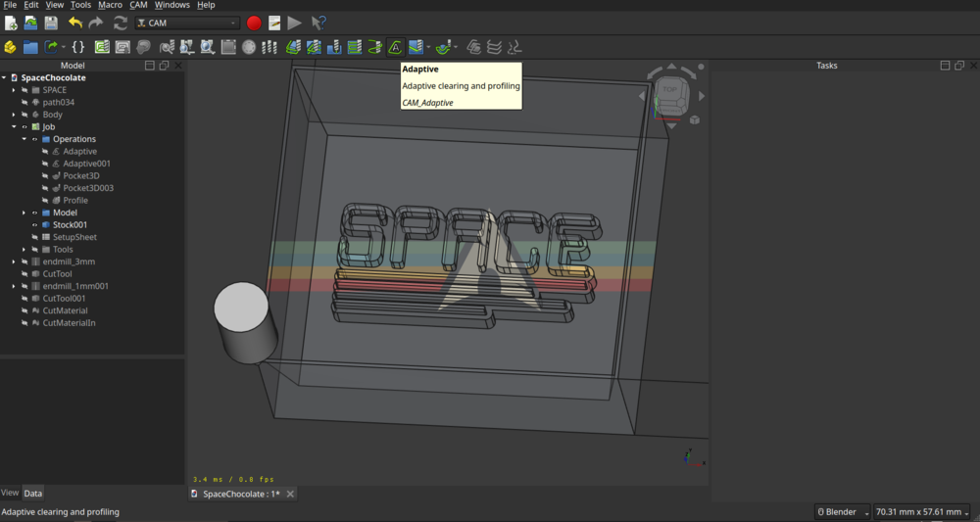Click the TOP face of the navigation cube
Screen dimensions: 980x522
point(670,91)
